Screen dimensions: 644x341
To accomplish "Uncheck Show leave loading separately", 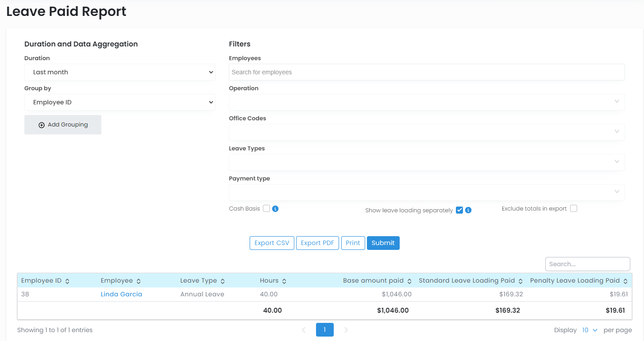I will (x=459, y=210).
